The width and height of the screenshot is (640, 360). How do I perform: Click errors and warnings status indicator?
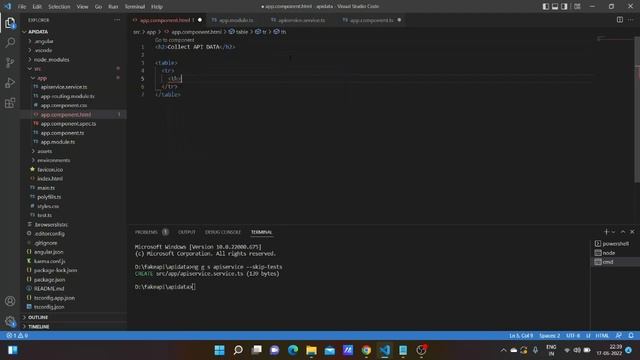[x=17, y=336]
